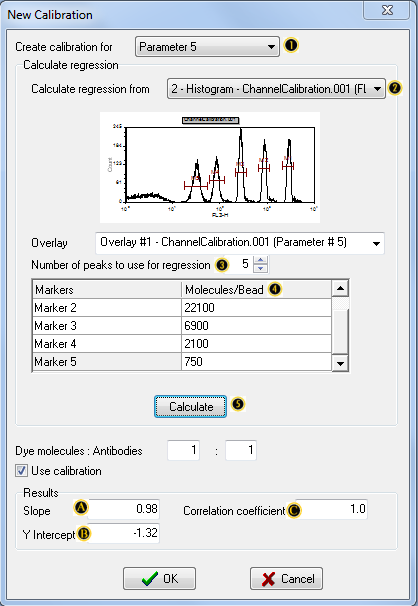418x606 pixels.
Task: Select the Marker 4 row label
Action: [107, 344]
